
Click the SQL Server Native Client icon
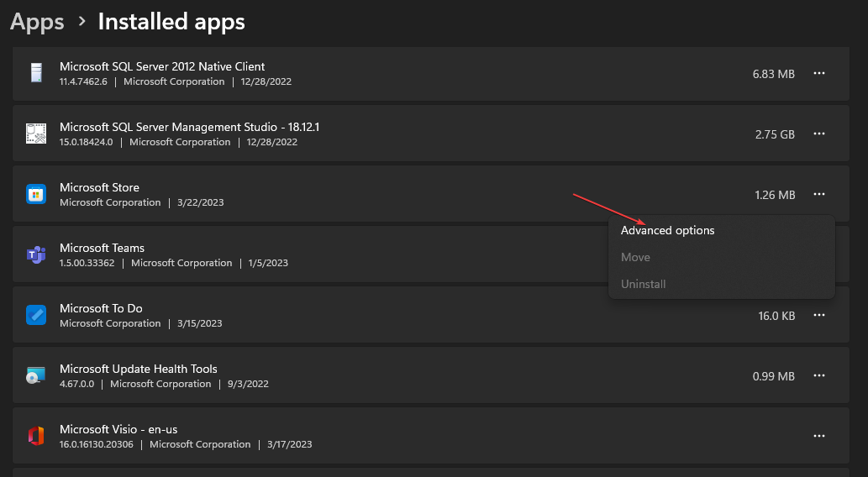click(36, 73)
